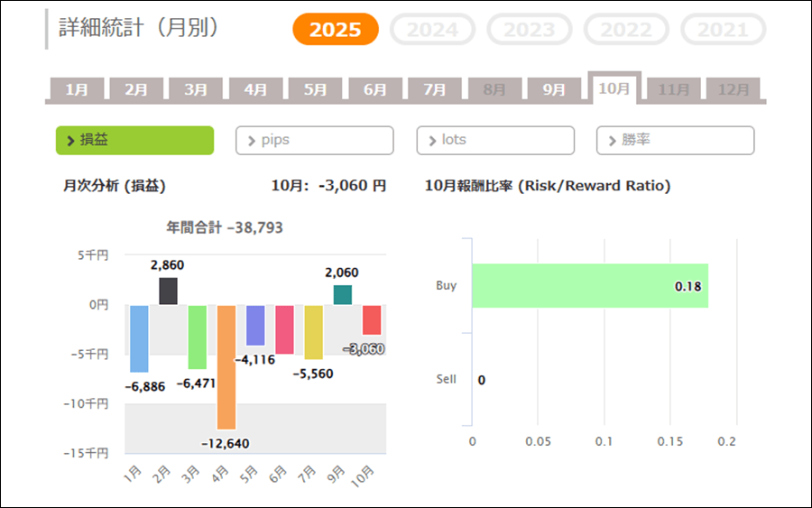Image resolution: width=812 pixels, height=508 pixels.
Task: Select the 2025 year button
Action: click(x=336, y=30)
